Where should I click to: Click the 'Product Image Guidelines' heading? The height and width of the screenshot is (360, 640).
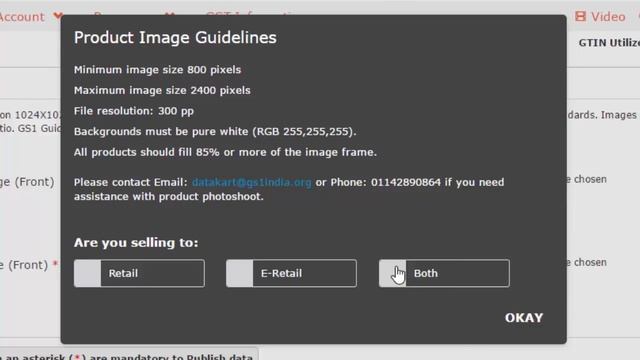tap(175, 38)
